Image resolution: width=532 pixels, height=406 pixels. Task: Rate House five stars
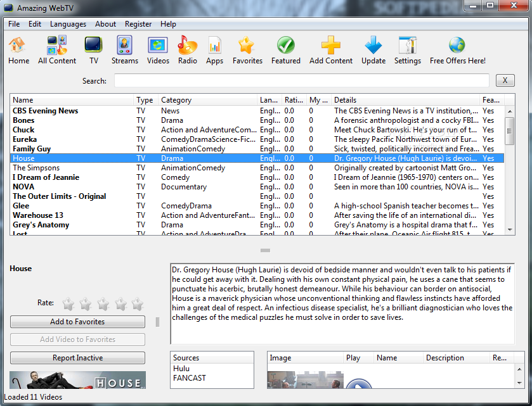click(138, 303)
